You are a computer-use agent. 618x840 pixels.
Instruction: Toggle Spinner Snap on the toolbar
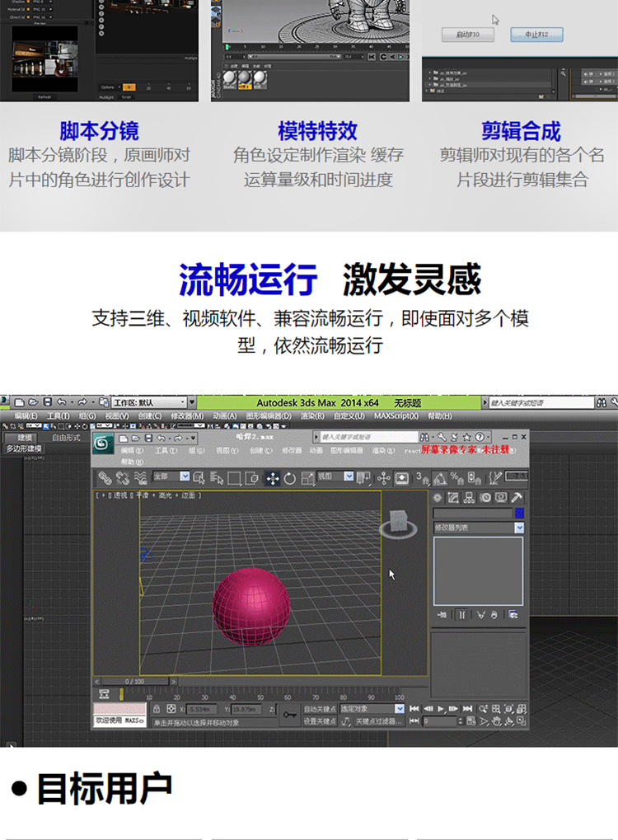click(474, 478)
